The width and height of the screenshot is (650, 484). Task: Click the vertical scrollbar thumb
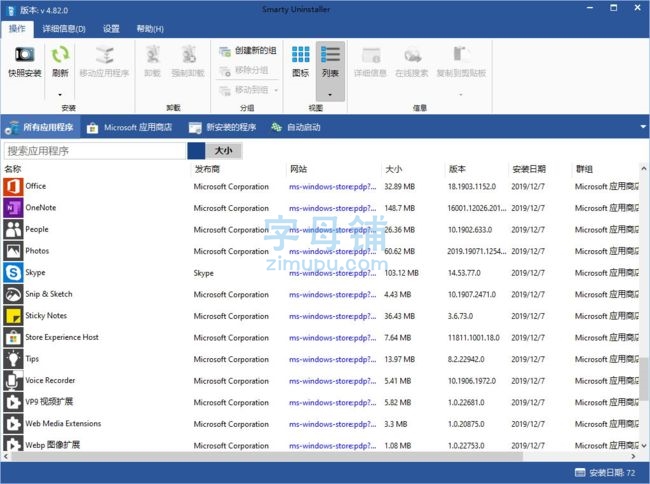[x=643, y=379]
